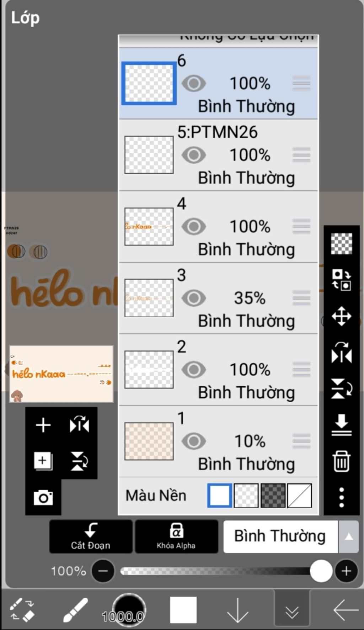Select the move layer transform icon
Screen dimensions: 364x630
pyautogui.click(x=341, y=316)
